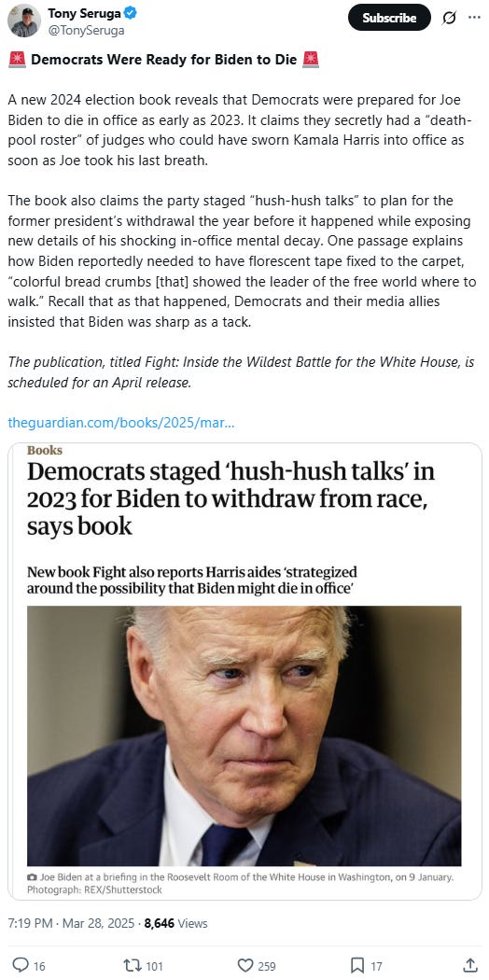Click the 101 reposts count

[x=154, y=966]
